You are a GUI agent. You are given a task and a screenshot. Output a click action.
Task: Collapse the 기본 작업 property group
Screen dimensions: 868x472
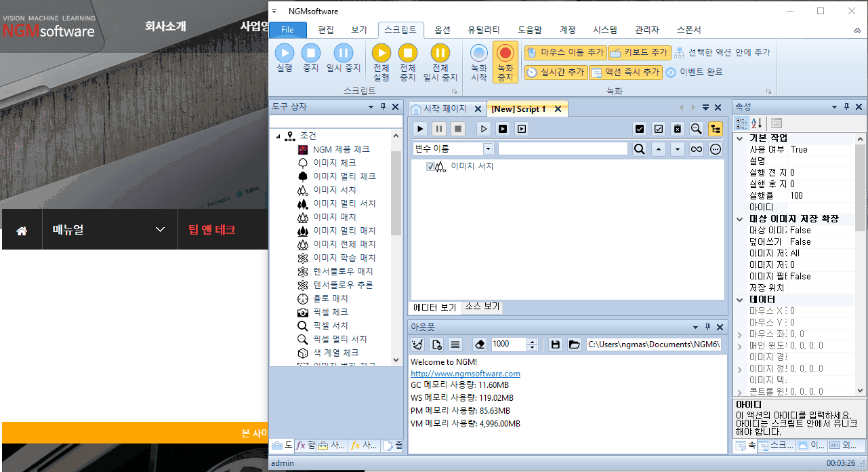(x=739, y=138)
